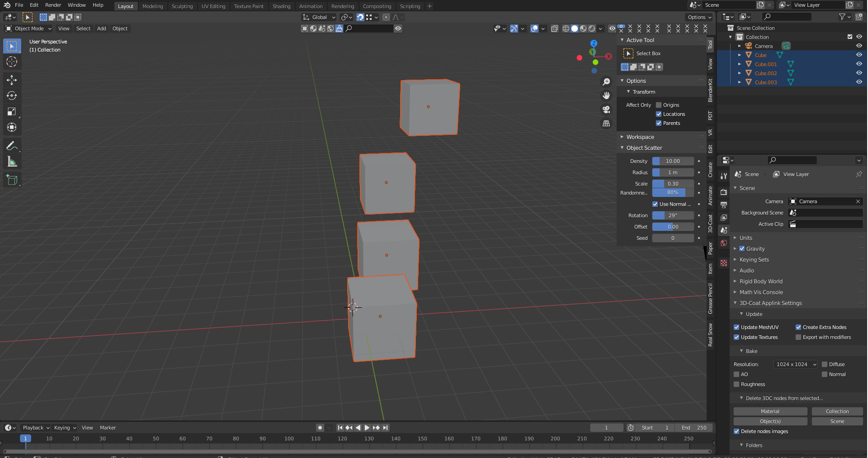The height and width of the screenshot is (458, 868).
Task: Adjust the Randomness 80% slider
Action: point(673,192)
